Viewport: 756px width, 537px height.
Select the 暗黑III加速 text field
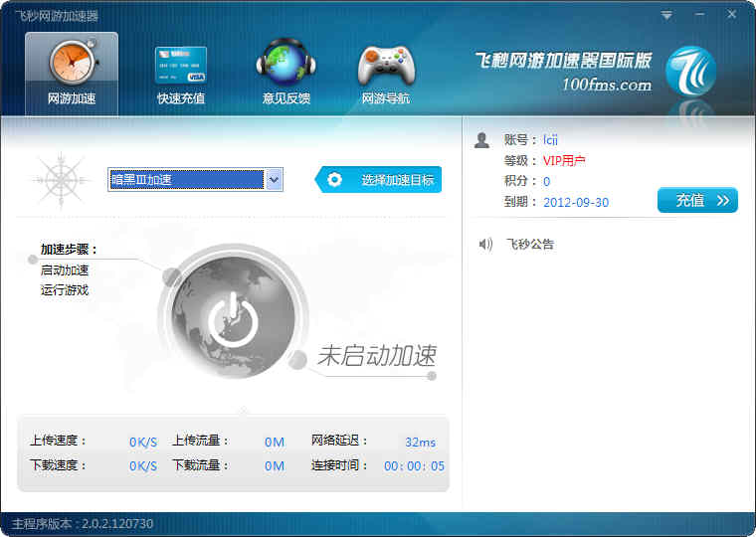[x=187, y=180]
